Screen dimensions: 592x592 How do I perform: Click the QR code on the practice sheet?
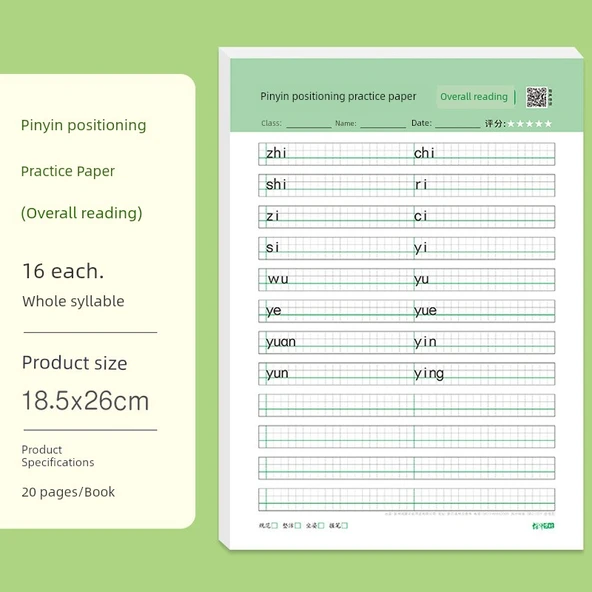[536, 97]
